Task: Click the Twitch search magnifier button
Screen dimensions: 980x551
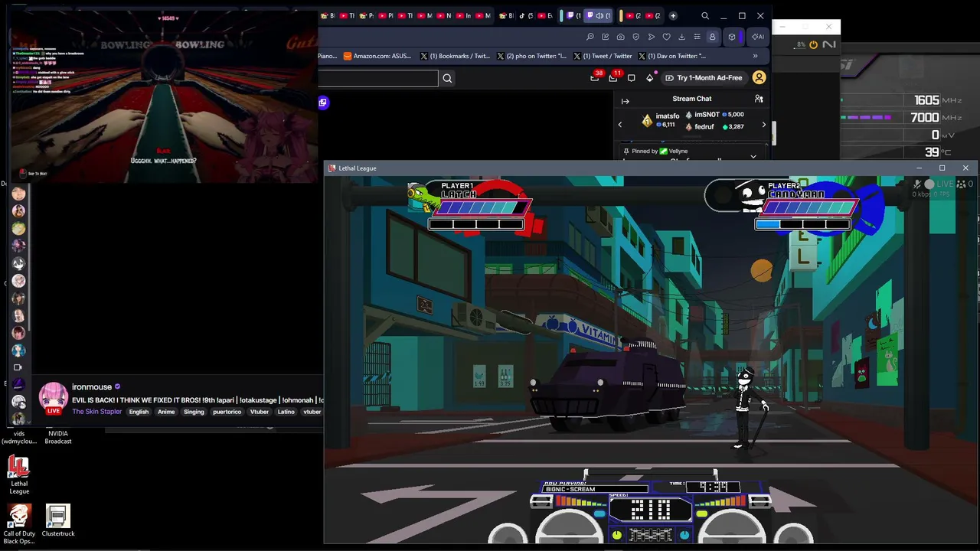Action: click(x=447, y=78)
